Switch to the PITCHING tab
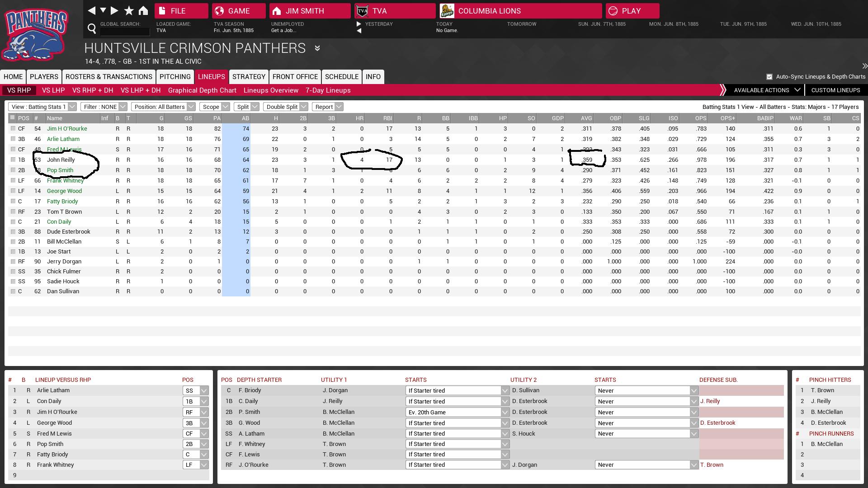The height and width of the screenshot is (488, 868). coord(175,77)
